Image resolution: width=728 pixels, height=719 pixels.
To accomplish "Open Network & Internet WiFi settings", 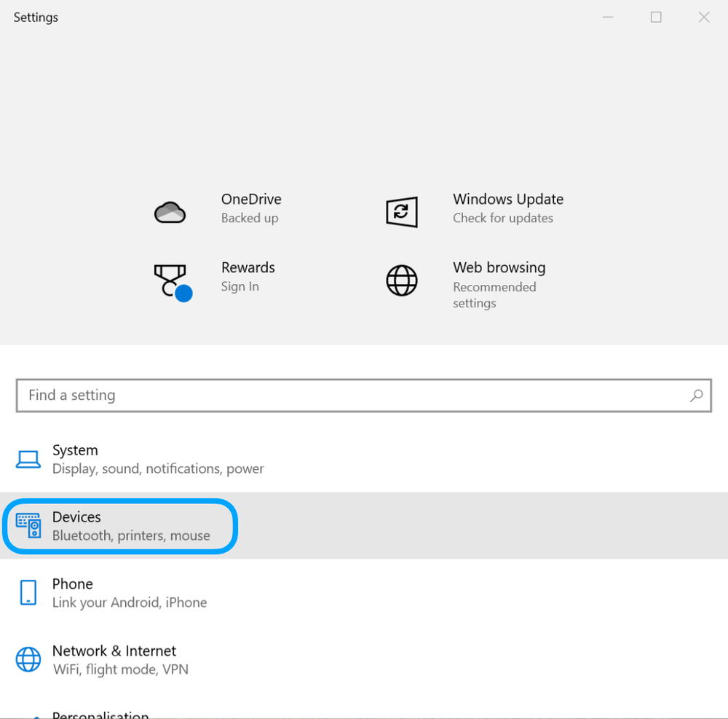I will [x=120, y=669].
